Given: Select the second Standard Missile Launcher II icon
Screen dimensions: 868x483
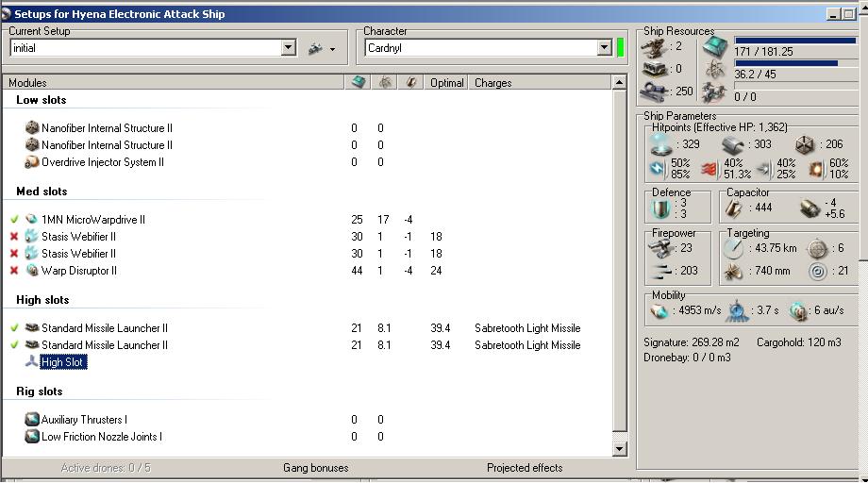Looking at the screenshot, I should [32, 345].
